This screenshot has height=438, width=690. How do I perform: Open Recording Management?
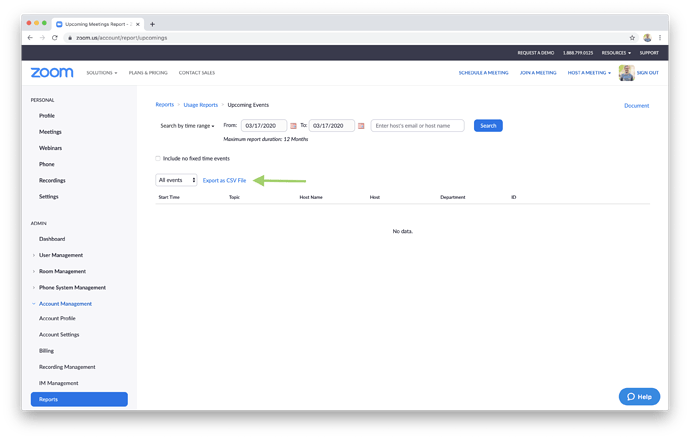point(67,367)
